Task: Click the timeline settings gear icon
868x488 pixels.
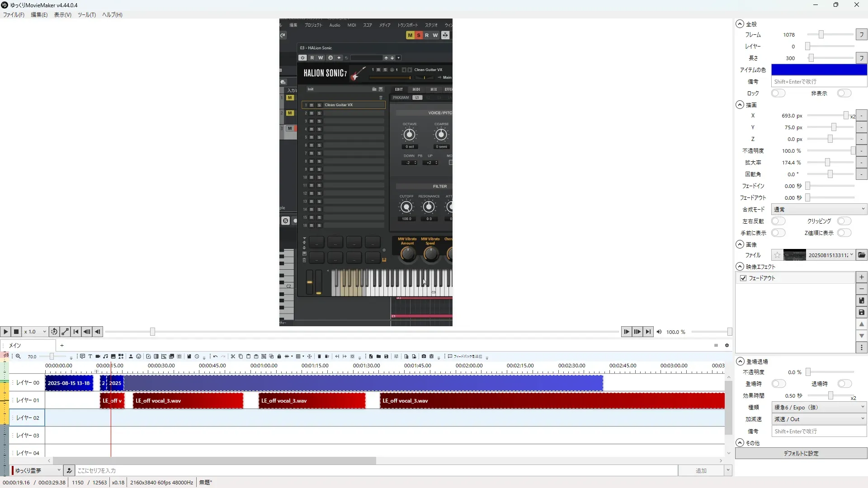Action: (727, 346)
